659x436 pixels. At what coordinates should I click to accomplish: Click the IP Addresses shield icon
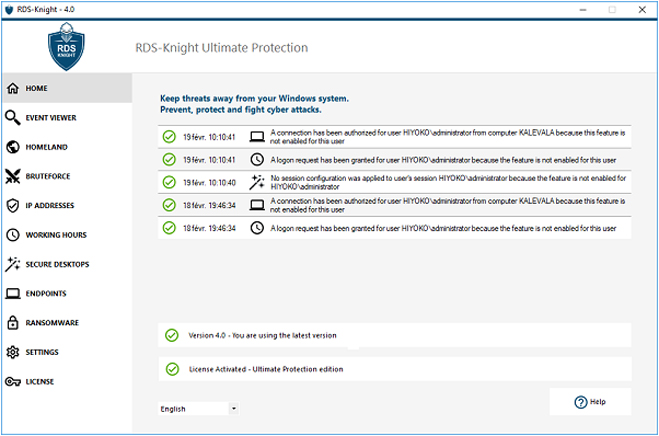pos(13,206)
